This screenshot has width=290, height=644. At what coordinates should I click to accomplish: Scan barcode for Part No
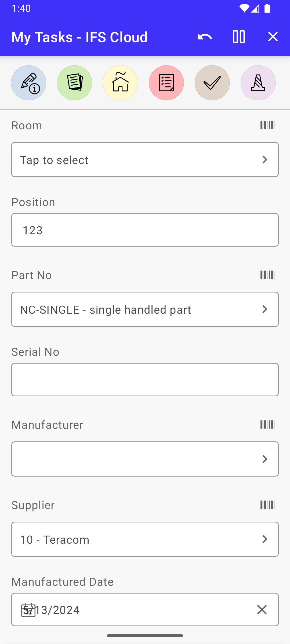pyautogui.click(x=267, y=275)
